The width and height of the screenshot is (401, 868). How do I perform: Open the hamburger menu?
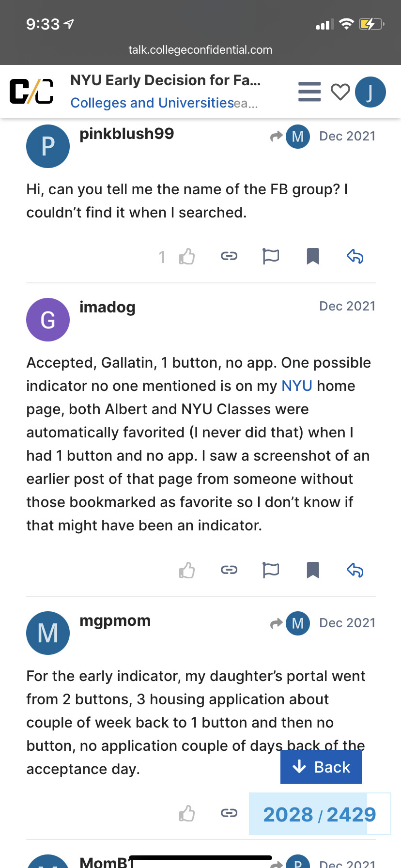pyautogui.click(x=309, y=92)
